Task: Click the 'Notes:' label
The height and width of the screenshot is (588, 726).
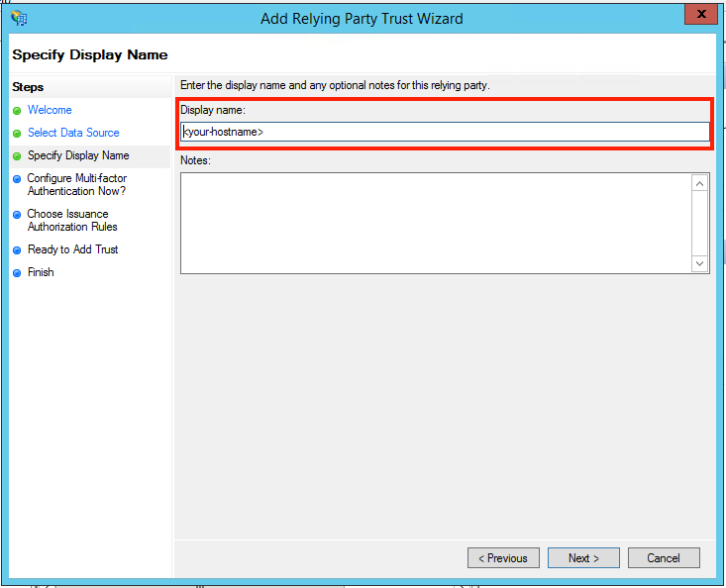Action: [x=195, y=160]
